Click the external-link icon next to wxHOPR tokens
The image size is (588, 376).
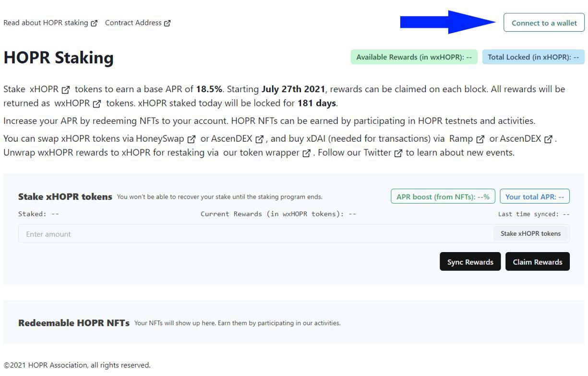coord(97,103)
